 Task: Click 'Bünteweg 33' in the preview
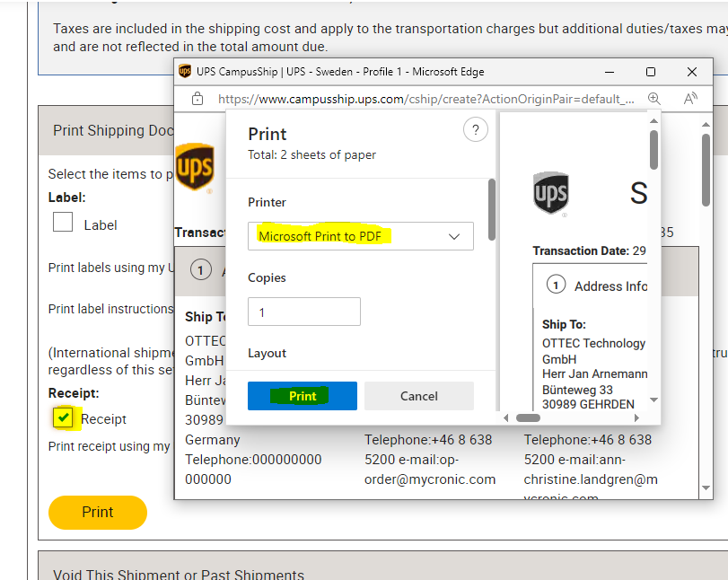pyautogui.click(x=577, y=390)
